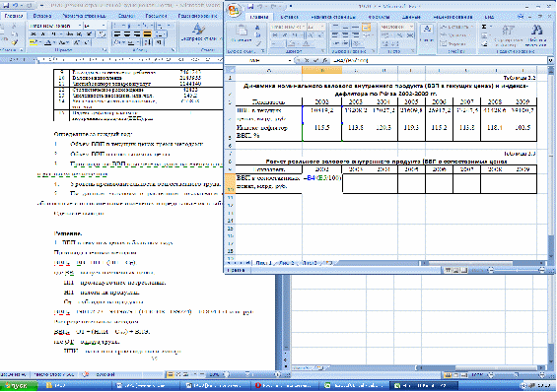This screenshot has height=392, width=557.
Task: Clear formatting in Word font group
Action: pos(103,34)
